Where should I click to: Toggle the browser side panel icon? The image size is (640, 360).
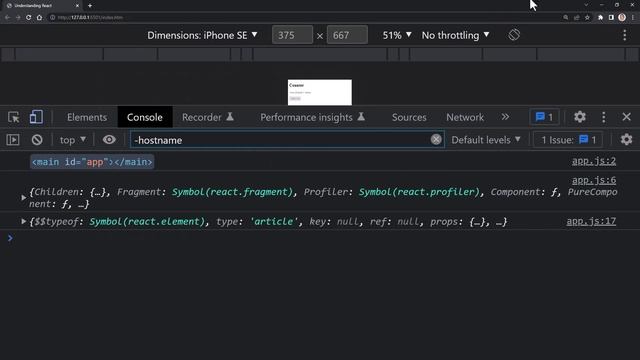(611, 18)
